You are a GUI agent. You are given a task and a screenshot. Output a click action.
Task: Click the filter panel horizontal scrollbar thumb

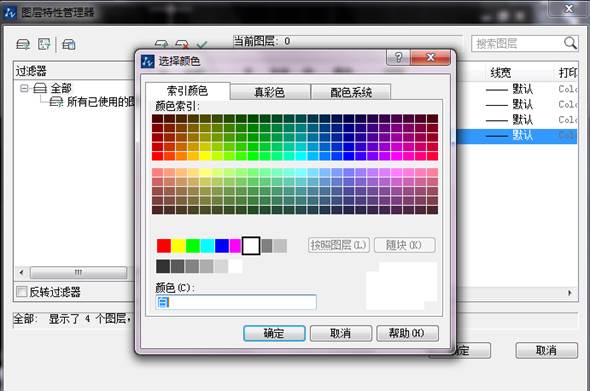[78, 272]
